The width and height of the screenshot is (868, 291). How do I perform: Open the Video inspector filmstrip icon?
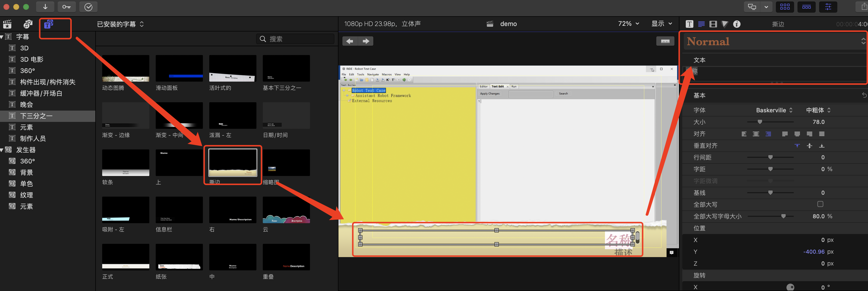click(x=713, y=24)
